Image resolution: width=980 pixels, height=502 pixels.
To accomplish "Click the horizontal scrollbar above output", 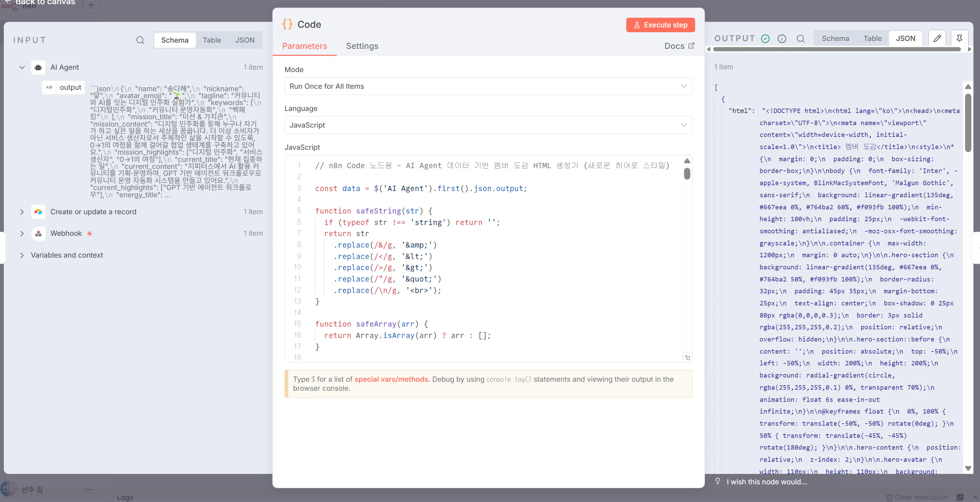I will click(x=837, y=50).
